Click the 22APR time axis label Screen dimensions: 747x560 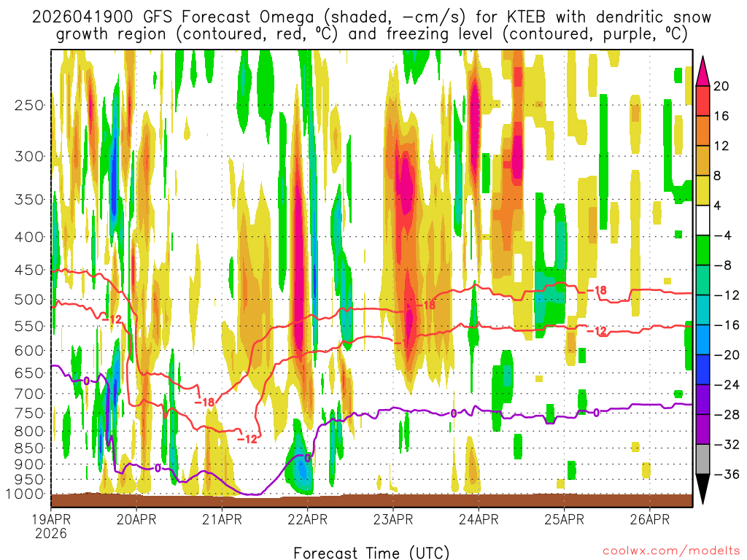307,519
